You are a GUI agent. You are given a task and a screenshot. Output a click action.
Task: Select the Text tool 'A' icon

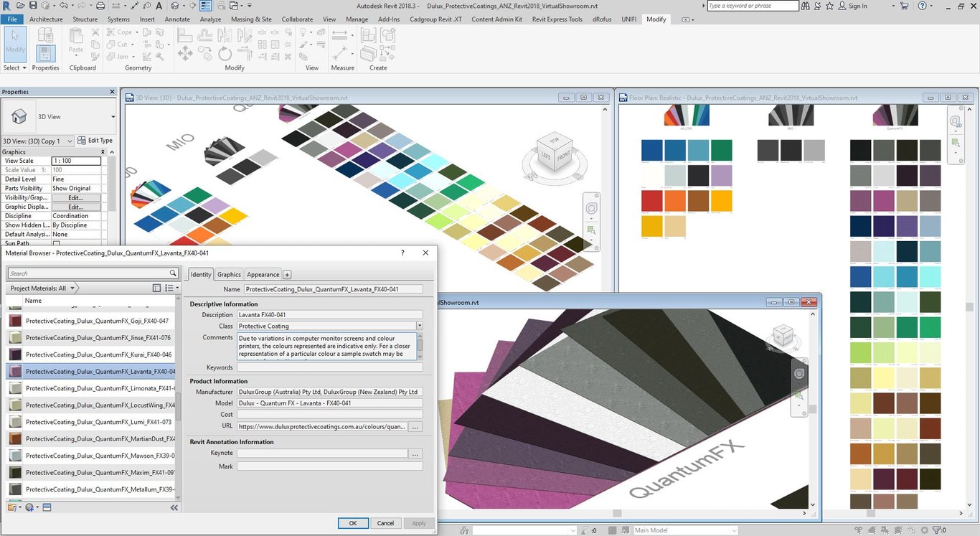159,6
